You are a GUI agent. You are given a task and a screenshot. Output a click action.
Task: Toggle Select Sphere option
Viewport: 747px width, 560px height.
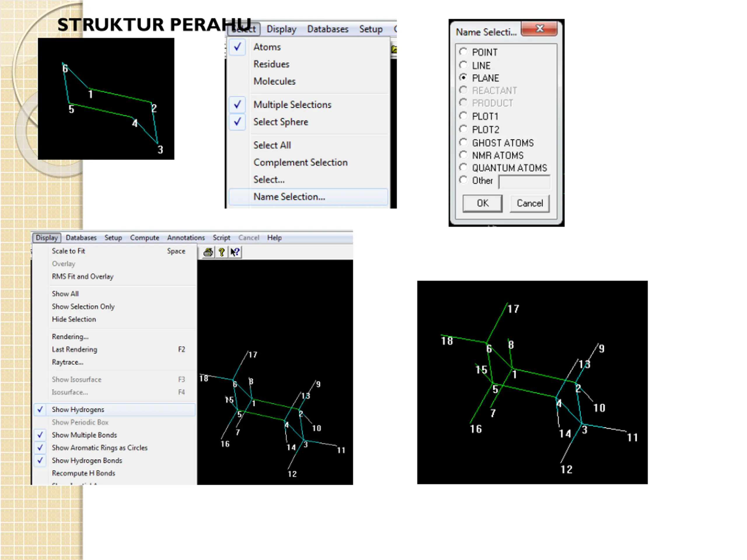point(308,122)
